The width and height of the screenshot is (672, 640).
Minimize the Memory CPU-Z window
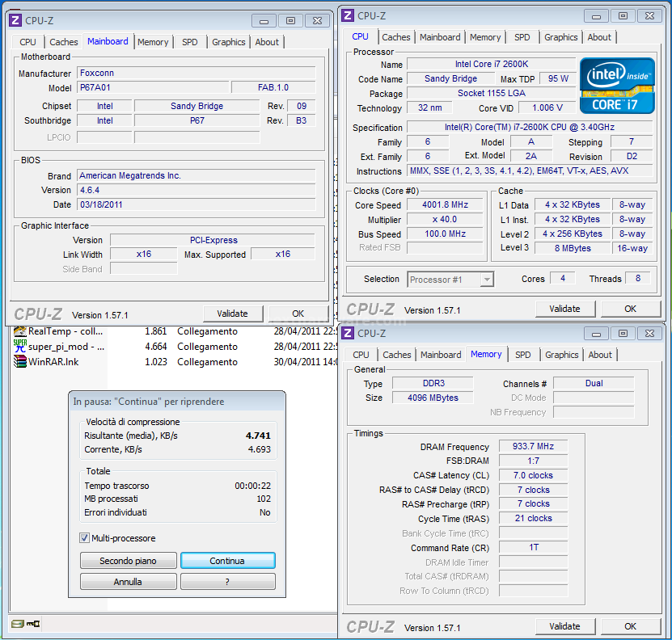click(x=596, y=333)
